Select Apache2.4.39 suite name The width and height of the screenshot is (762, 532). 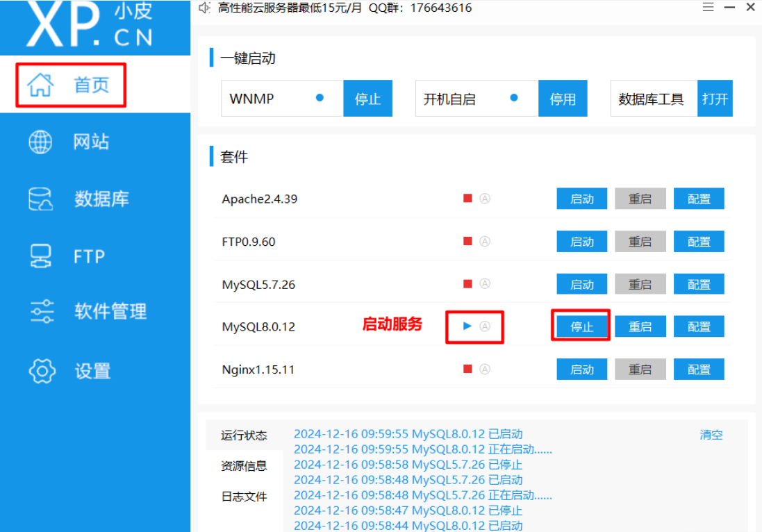[260, 199]
